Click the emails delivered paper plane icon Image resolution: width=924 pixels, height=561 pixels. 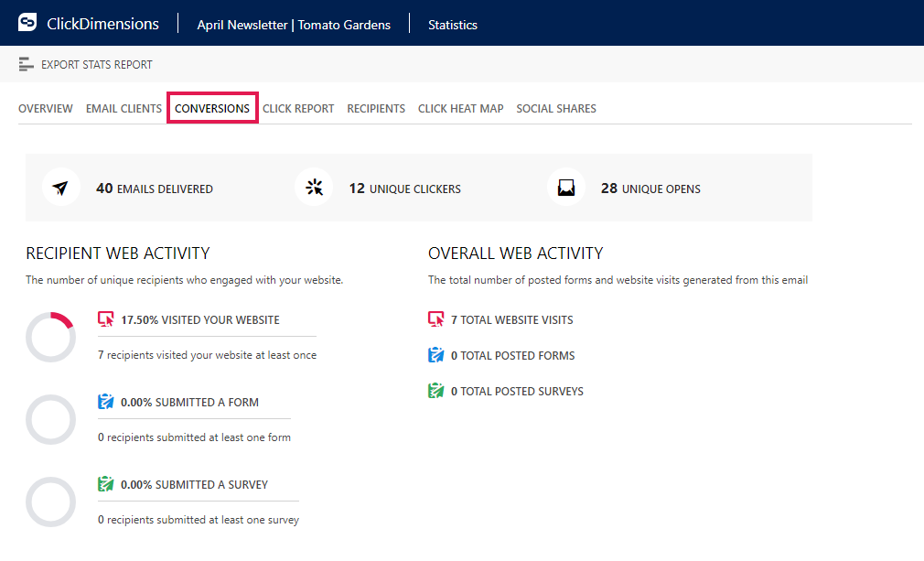(60, 188)
